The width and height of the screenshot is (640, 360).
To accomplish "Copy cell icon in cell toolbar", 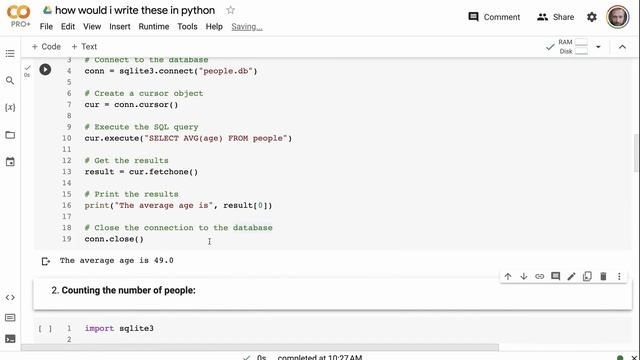I will 587,276.
